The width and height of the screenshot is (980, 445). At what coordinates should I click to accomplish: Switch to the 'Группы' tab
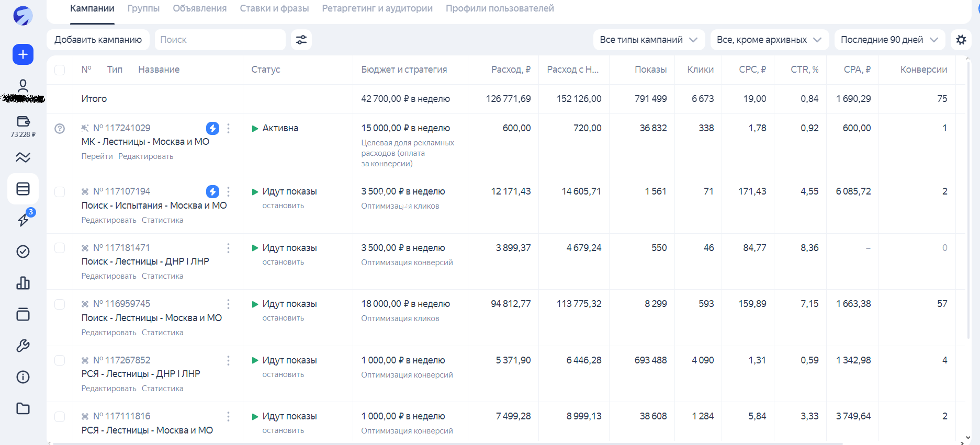143,8
